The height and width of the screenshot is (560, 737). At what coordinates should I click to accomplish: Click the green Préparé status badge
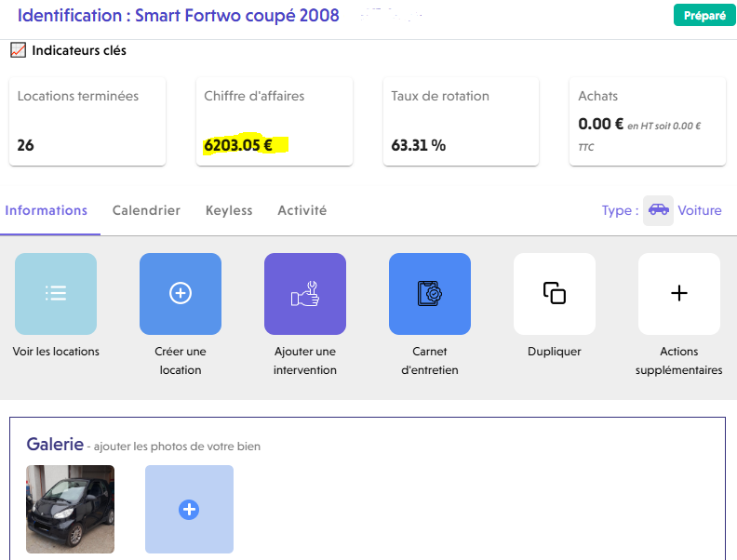(x=704, y=16)
